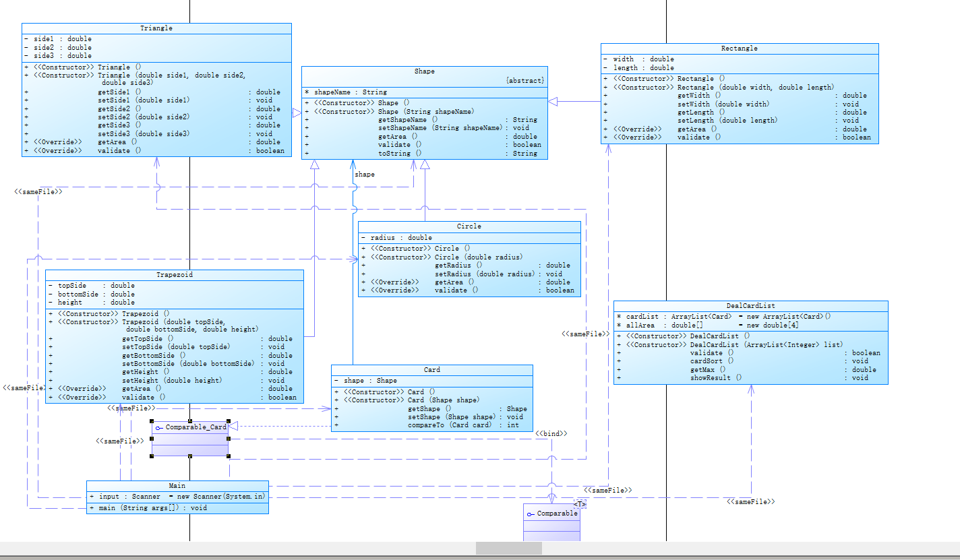Click the getBottomSide () operation in Trapezoid

pos(171,356)
